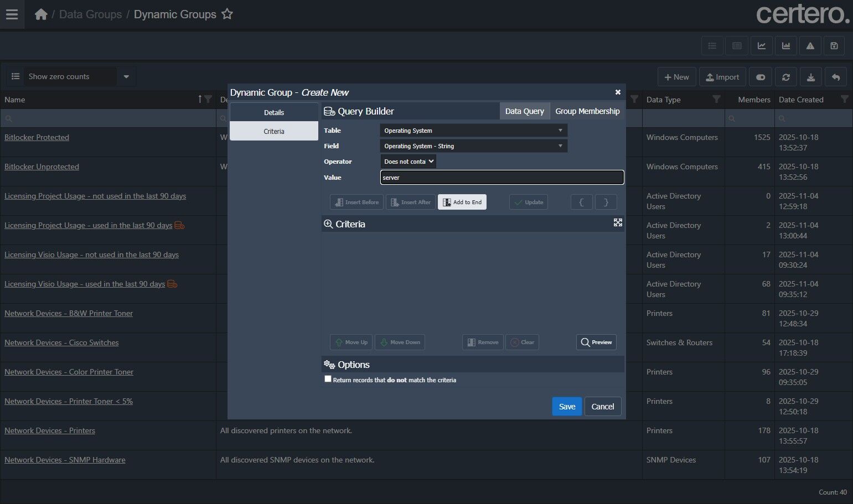Viewport: 853px width, 504px height.
Task: Click the New button
Action: coord(677,77)
